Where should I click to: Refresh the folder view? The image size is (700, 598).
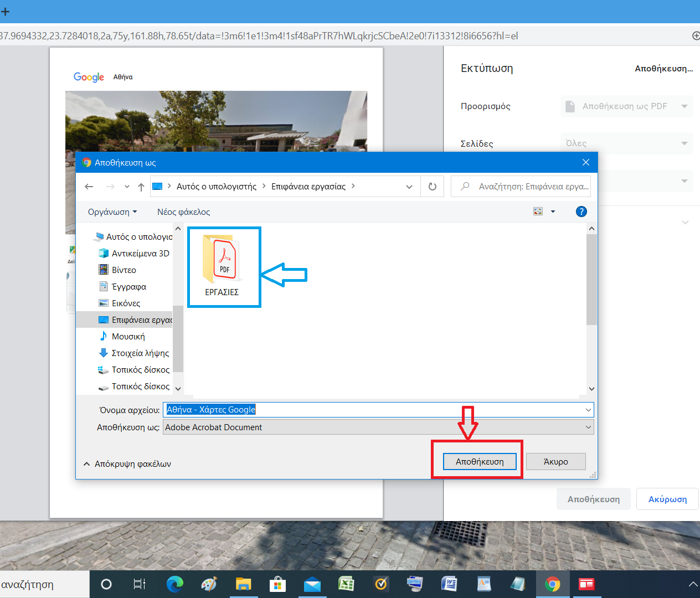click(433, 187)
